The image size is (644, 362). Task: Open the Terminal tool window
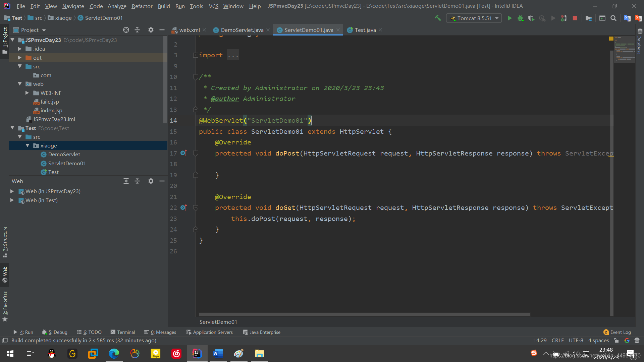click(123, 332)
